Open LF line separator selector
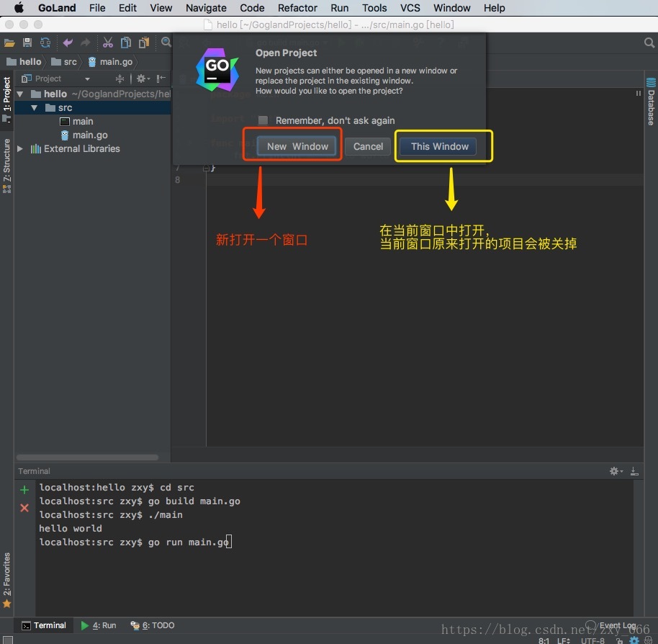658x644 pixels. coord(563,640)
